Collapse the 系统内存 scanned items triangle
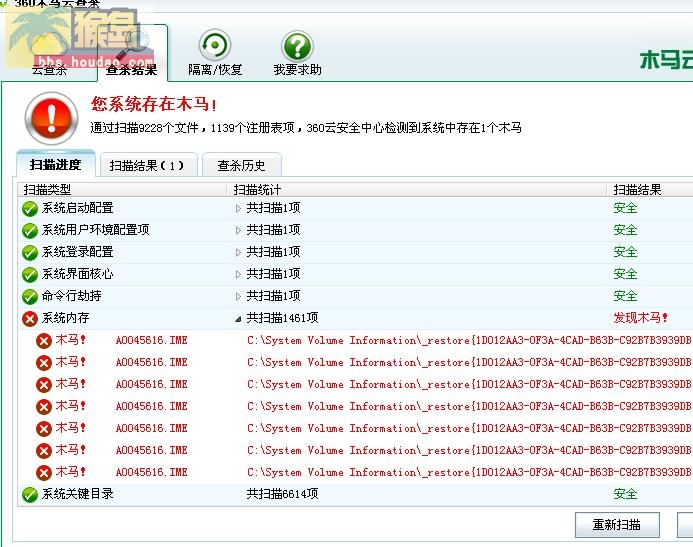 [x=238, y=319]
